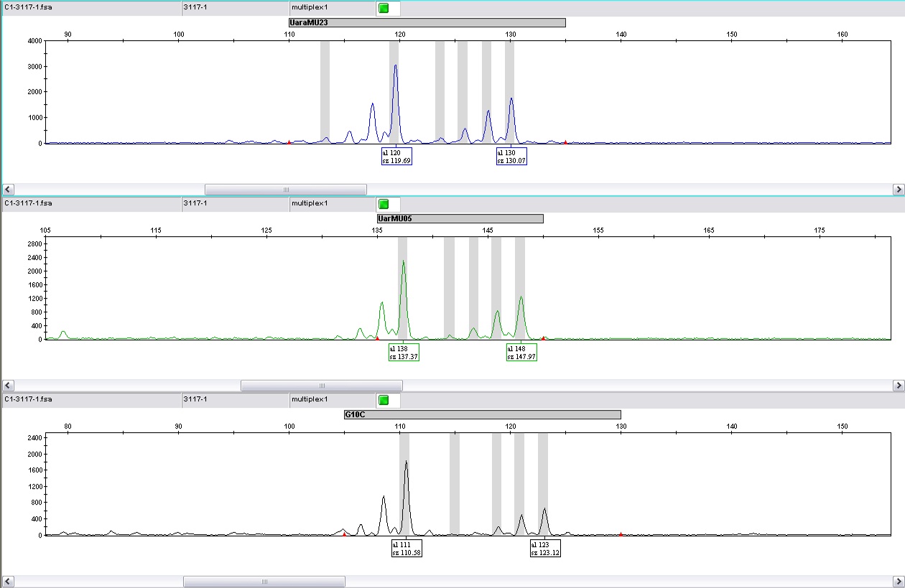Screen dimensions: 905x588
Task: Click the horizontal scrollbar thumb under the UarMU05 plot
Action: (321, 386)
